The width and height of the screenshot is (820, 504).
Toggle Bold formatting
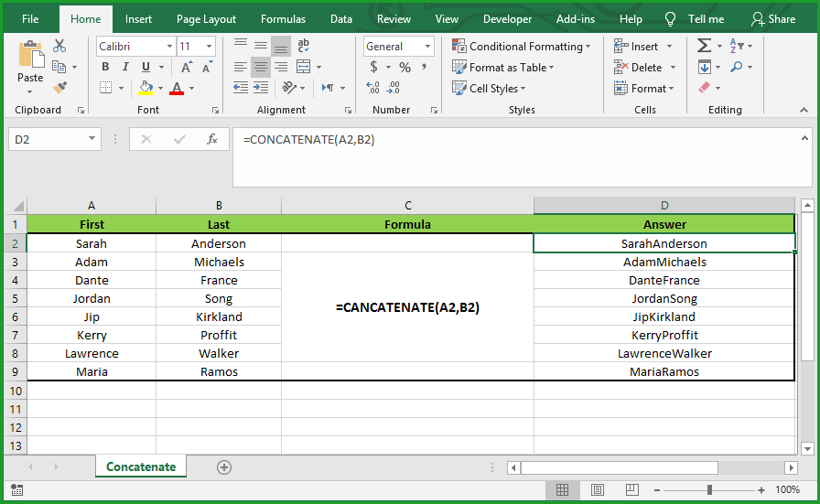[x=105, y=67]
